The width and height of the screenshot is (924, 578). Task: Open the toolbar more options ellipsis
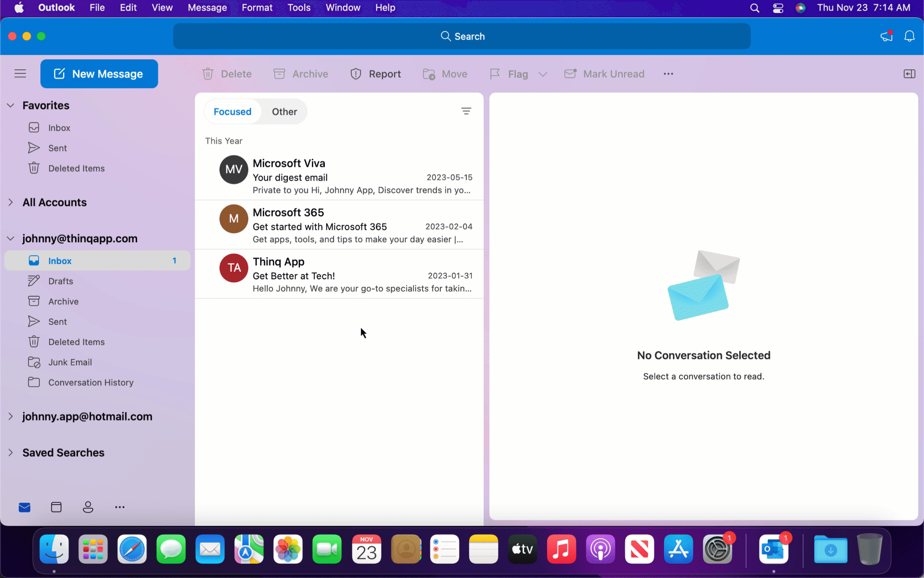[668, 74]
